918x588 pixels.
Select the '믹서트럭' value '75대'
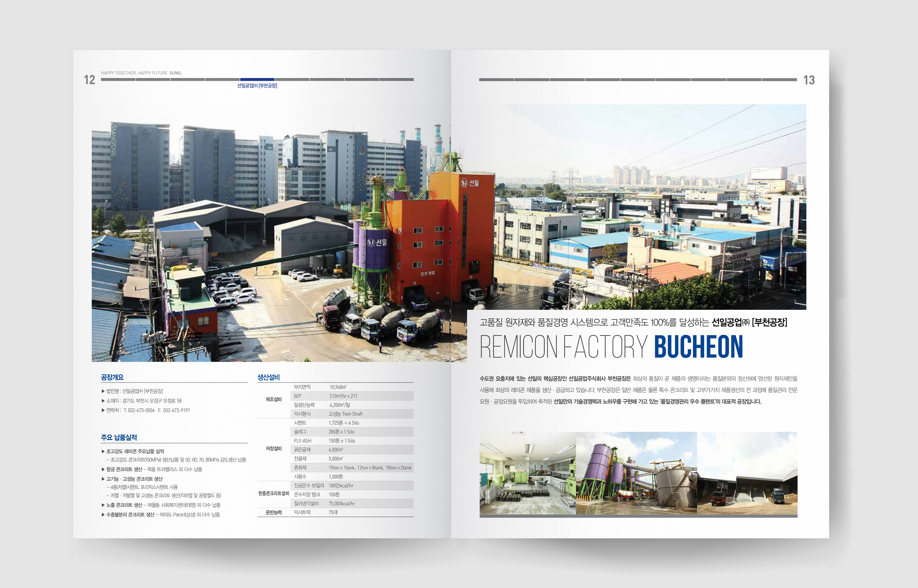333,512
